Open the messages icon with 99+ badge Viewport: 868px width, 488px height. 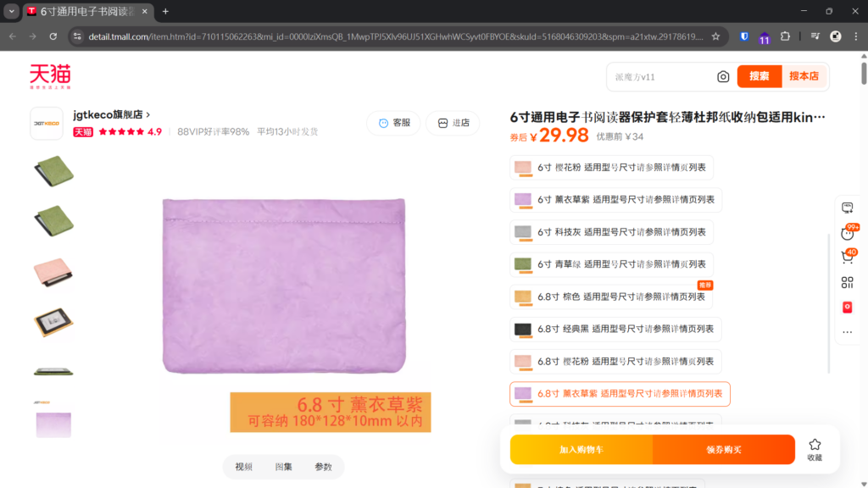point(847,233)
